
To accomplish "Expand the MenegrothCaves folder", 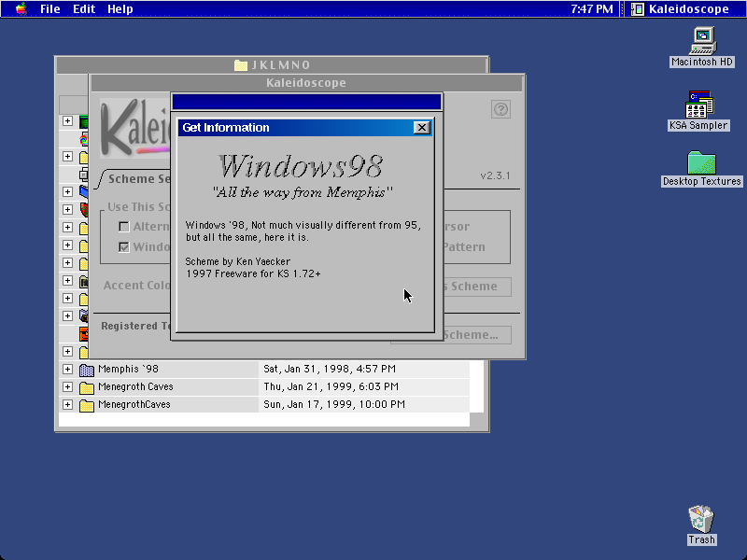I will click(x=67, y=404).
